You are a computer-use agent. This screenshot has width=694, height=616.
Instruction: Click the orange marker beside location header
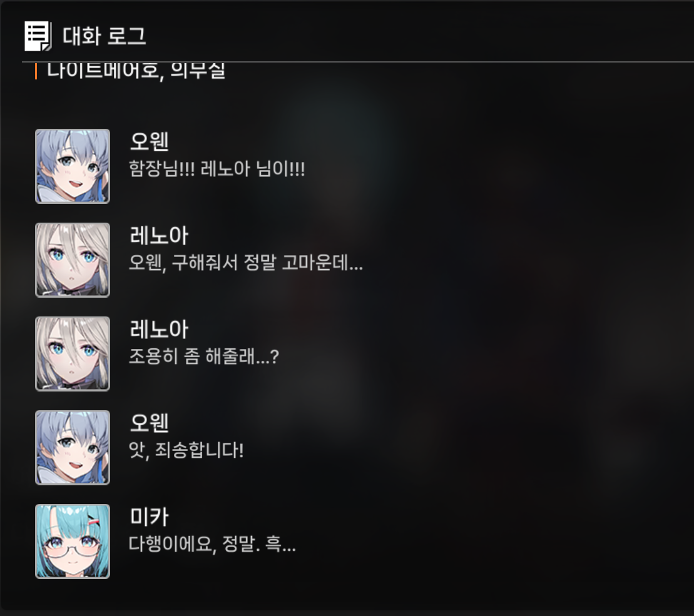(36, 71)
